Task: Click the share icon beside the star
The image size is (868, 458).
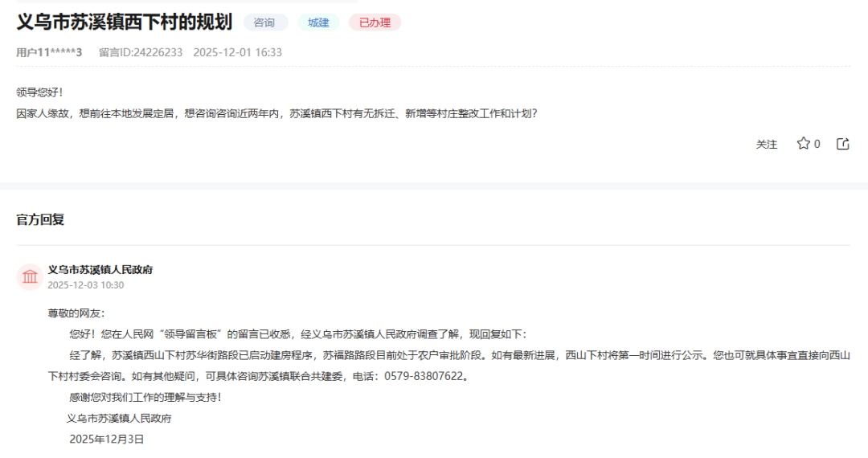Action: click(x=842, y=144)
